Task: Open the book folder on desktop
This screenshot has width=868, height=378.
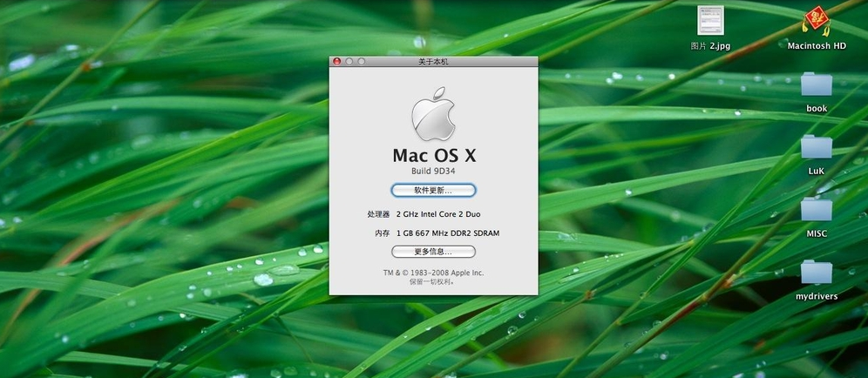Action: [x=817, y=84]
